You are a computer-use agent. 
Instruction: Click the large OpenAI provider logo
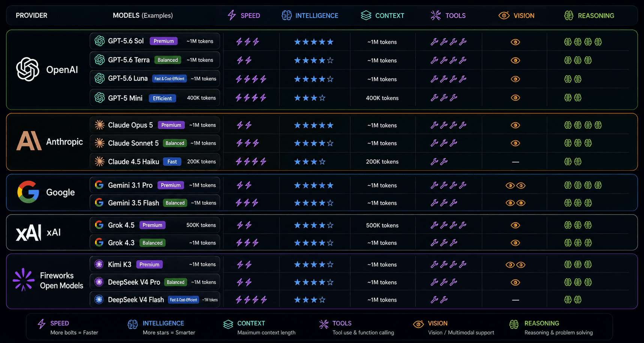pyautogui.click(x=28, y=69)
